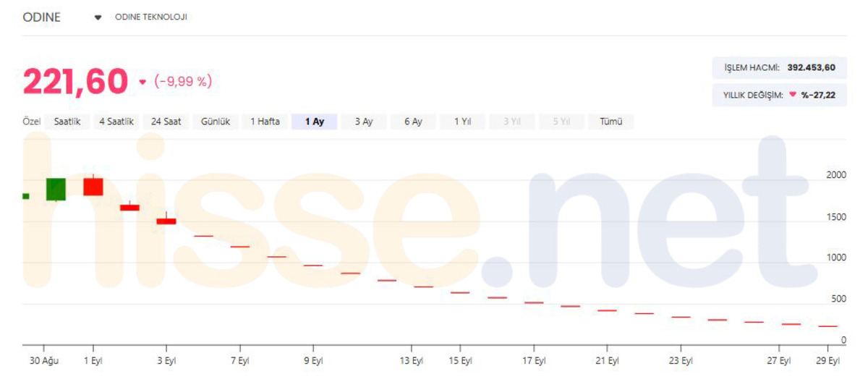The width and height of the screenshot is (868, 382).
Task: Click the 21 Eyl price marker
Action: click(x=607, y=310)
